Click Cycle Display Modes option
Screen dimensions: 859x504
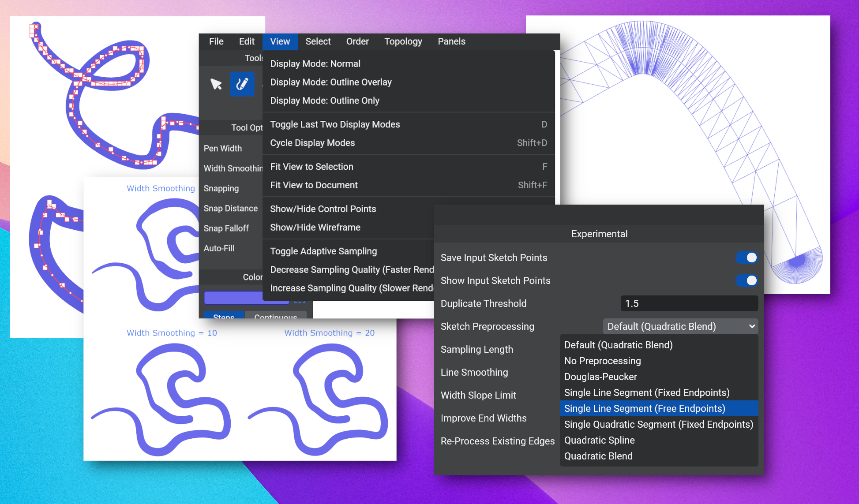point(313,142)
